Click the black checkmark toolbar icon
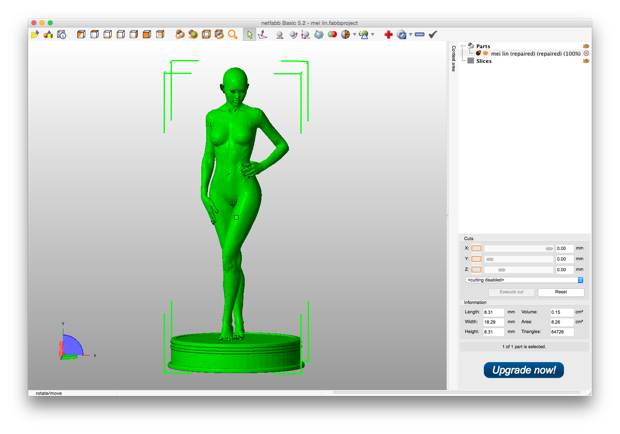The width and height of the screenshot is (620, 434). pos(433,35)
